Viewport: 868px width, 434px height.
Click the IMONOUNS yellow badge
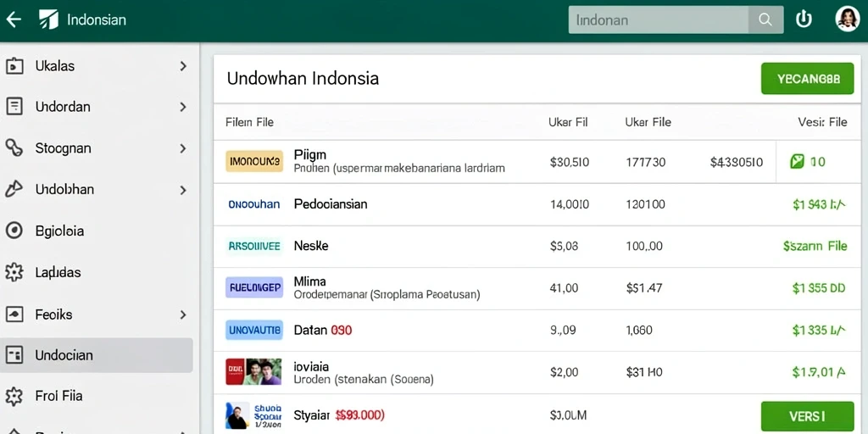point(254,162)
